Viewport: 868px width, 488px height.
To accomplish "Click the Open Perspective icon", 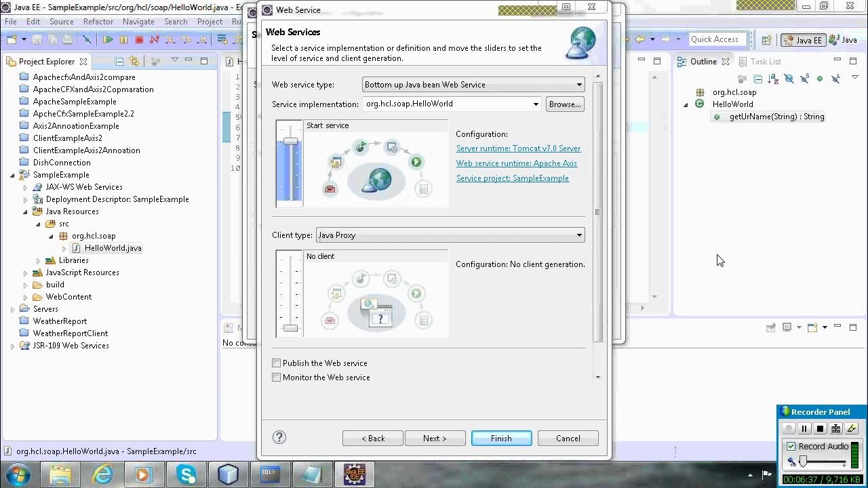I will (x=766, y=40).
